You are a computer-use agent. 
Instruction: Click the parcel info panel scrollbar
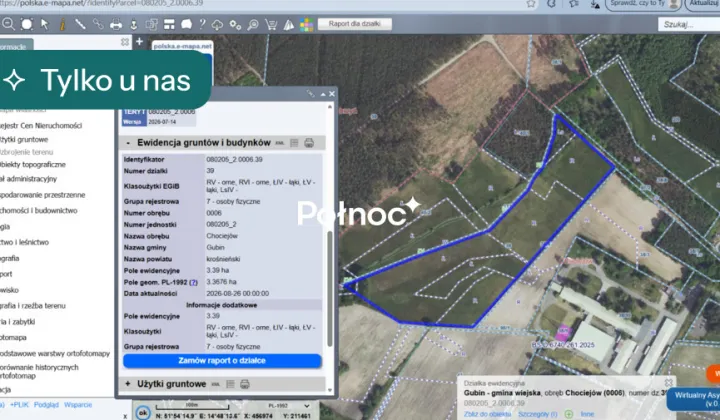pyautogui.click(x=330, y=288)
